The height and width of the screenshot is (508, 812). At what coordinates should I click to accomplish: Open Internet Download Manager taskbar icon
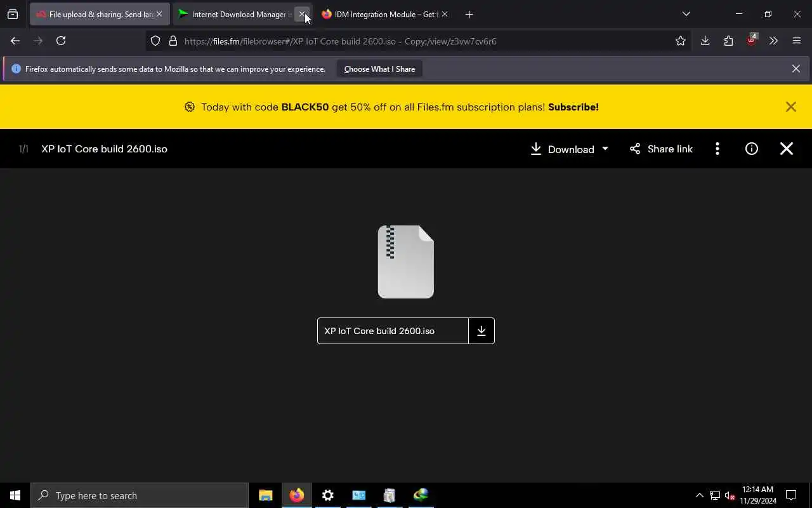[421, 495]
